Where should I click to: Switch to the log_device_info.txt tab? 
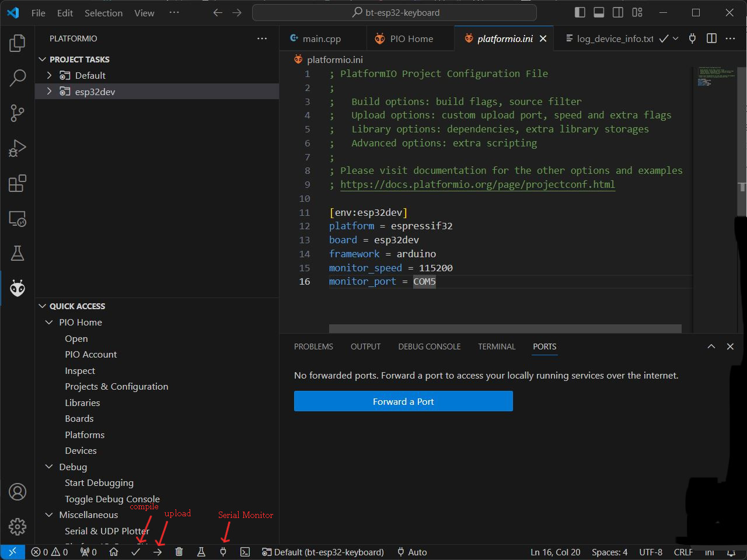[609, 38]
